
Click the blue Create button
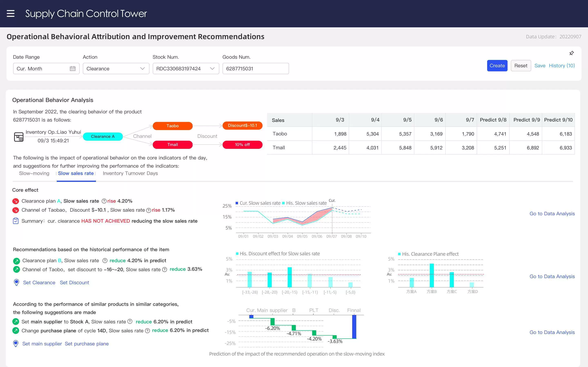pos(497,65)
